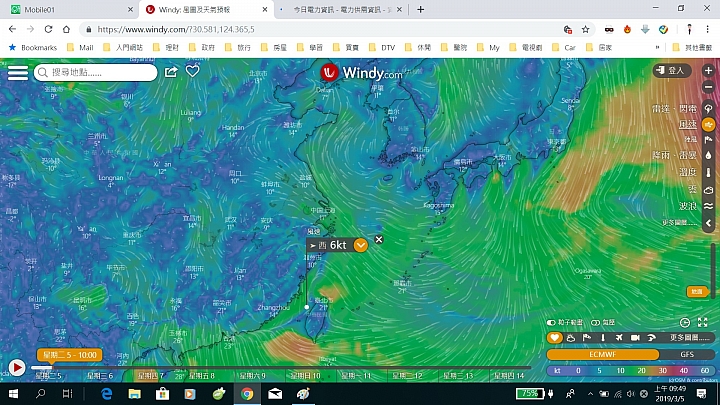The width and height of the screenshot is (720, 405).
Task: Select the temperature text label
Action: pyautogui.click(x=688, y=172)
